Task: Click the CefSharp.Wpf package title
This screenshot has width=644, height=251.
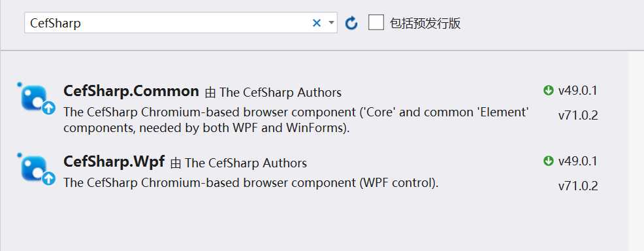Action: coord(114,162)
